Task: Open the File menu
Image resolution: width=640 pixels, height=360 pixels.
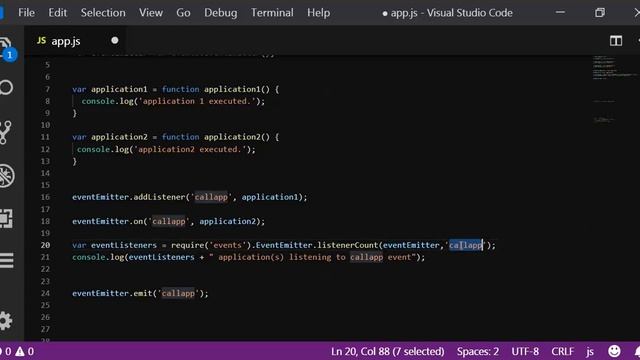Action: pyautogui.click(x=27, y=13)
